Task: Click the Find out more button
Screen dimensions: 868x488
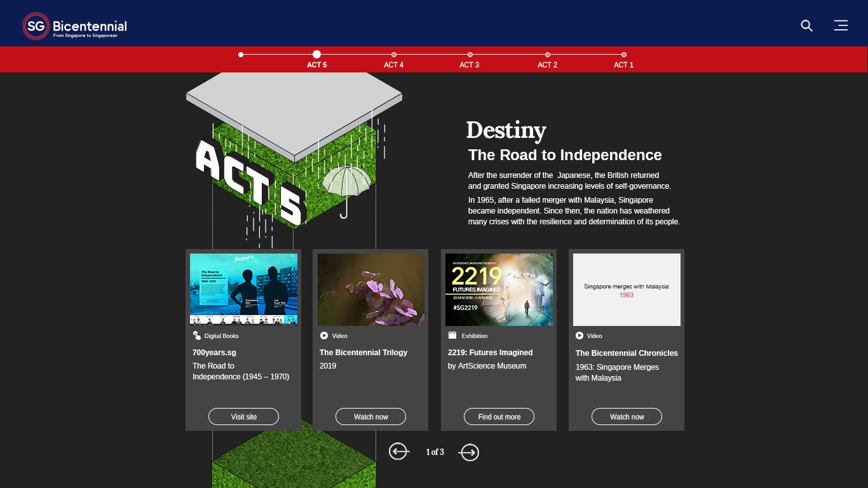Action: pyautogui.click(x=499, y=417)
